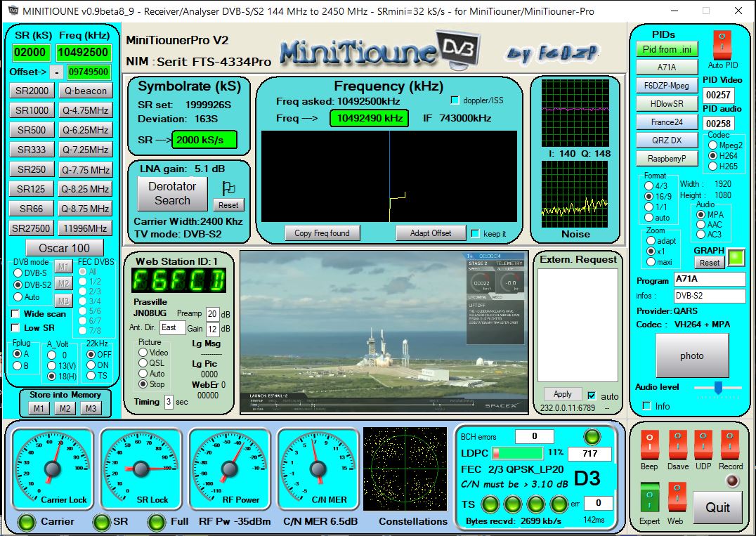Select the H265 codec radio button
The height and width of the screenshot is (536, 756).
point(712,166)
